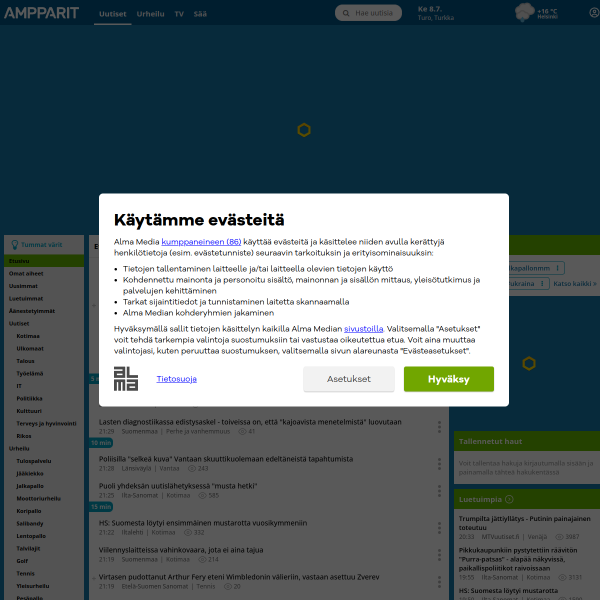Open Pikkukaupunkiin pystytettiin Purra-patsas article
The image size is (600, 600).
coord(518,559)
